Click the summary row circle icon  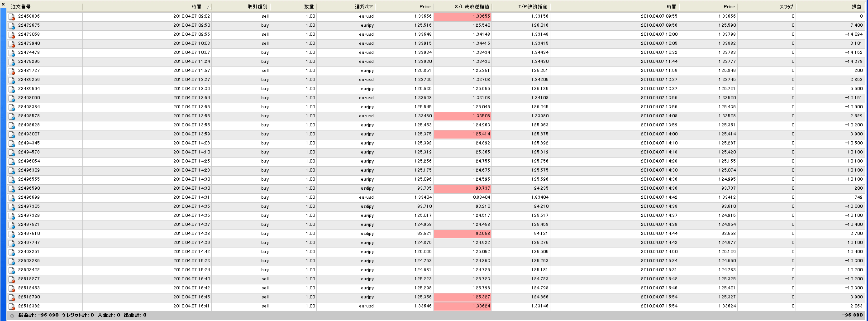12,316
